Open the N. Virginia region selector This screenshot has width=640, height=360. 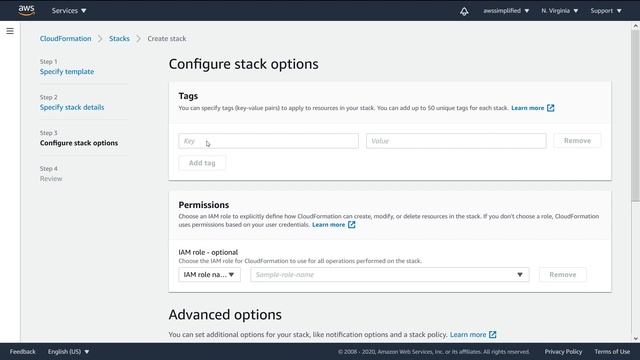pyautogui.click(x=560, y=11)
